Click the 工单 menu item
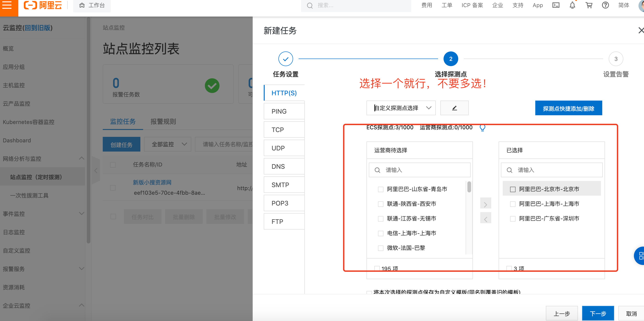Screen dimensions: 644x321 click(x=447, y=5)
